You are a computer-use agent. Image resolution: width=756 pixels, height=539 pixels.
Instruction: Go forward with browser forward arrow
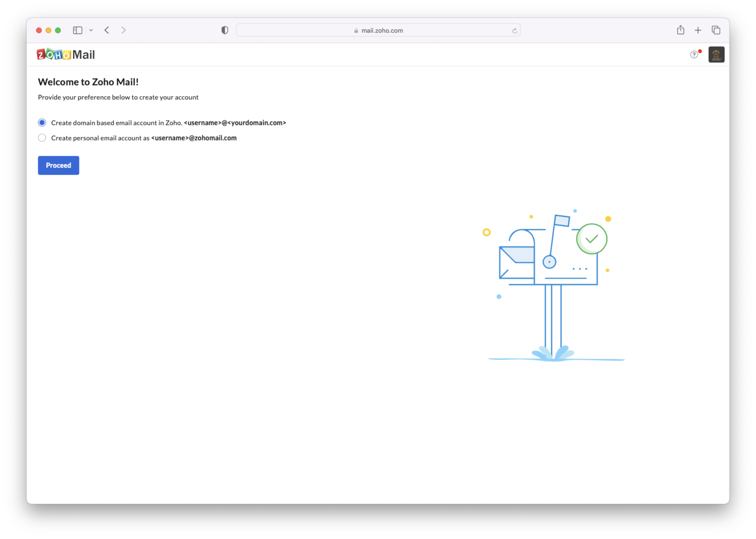coord(124,31)
